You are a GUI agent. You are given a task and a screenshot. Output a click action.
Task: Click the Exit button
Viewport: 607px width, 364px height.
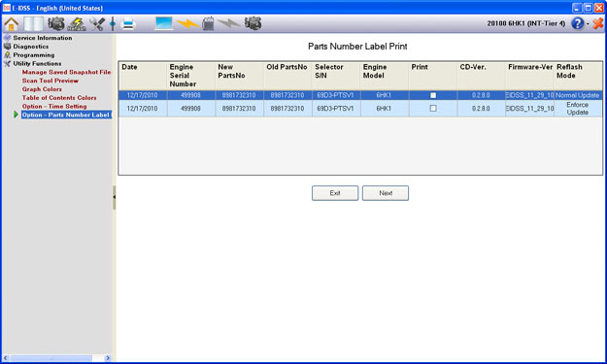pos(335,193)
